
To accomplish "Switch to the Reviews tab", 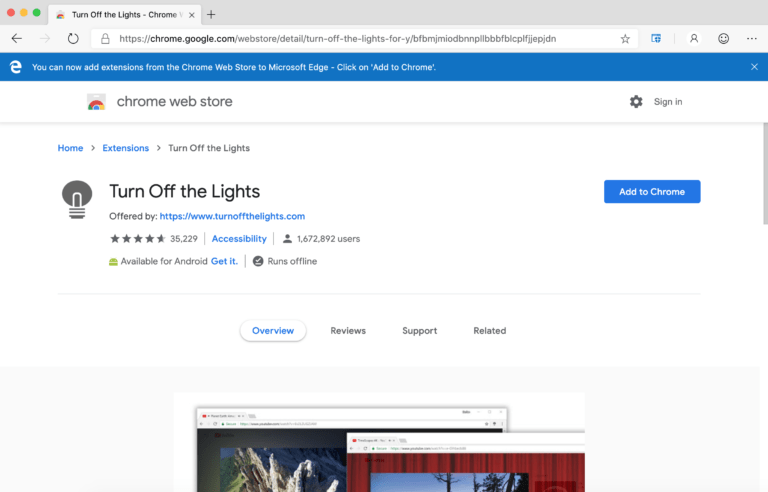I will pos(348,331).
